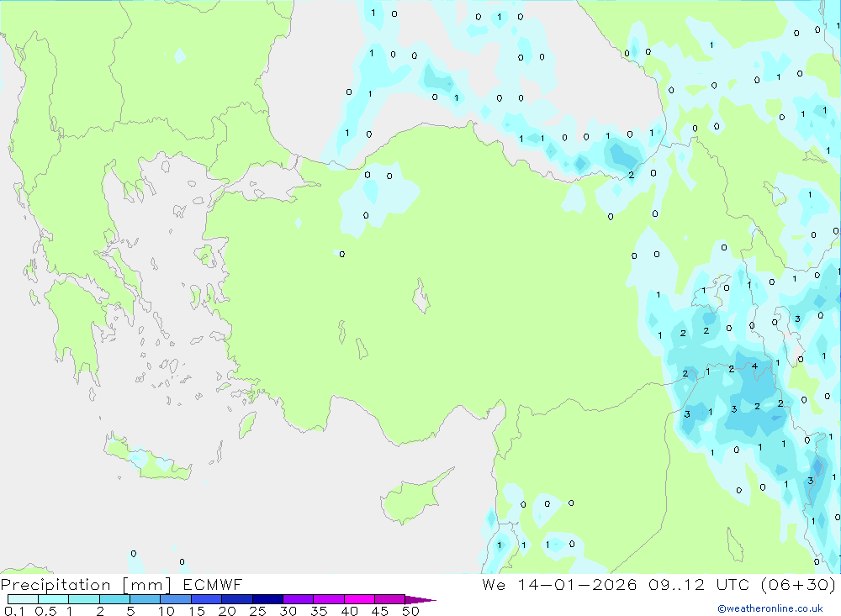Click the 2–5 mm legend color swatch
The width and height of the screenshot is (841, 616).
tap(114, 599)
